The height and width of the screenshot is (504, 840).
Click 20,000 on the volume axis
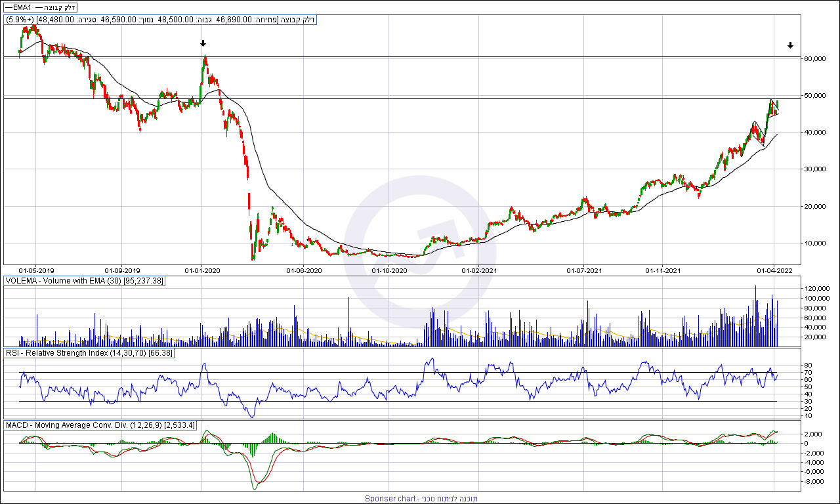pos(815,337)
